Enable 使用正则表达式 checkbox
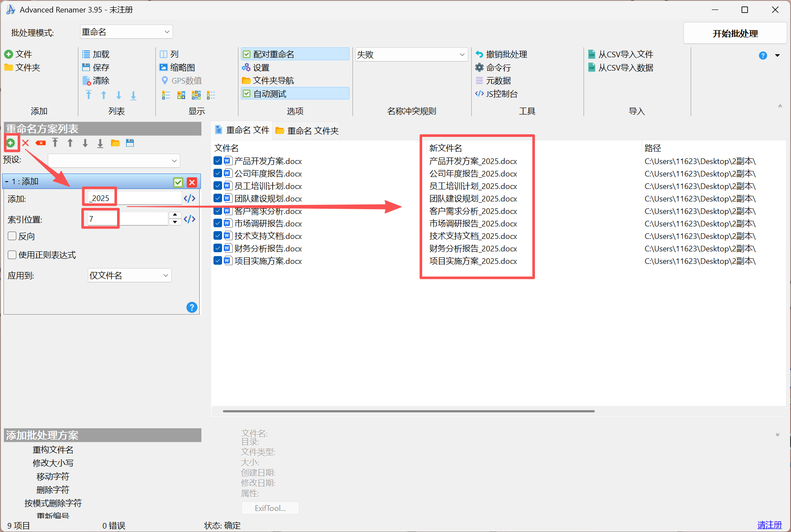This screenshot has height=532, width=791. pos(12,255)
